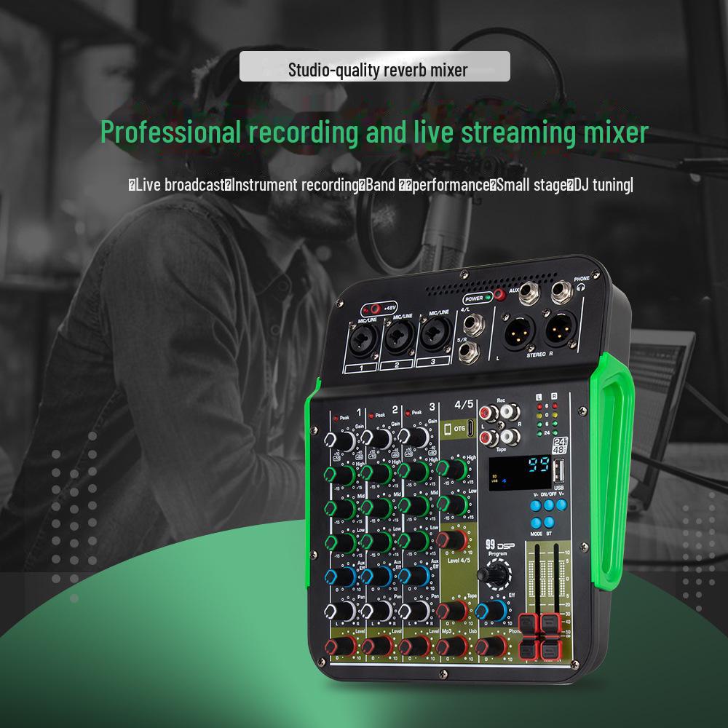Check the POWER indicator light
Image resolution: width=728 pixels, height=728 pixels.
click(x=488, y=297)
